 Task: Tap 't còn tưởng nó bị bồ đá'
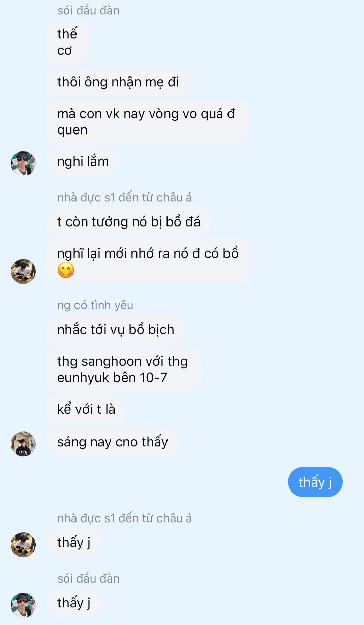click(x=129, y=221)
